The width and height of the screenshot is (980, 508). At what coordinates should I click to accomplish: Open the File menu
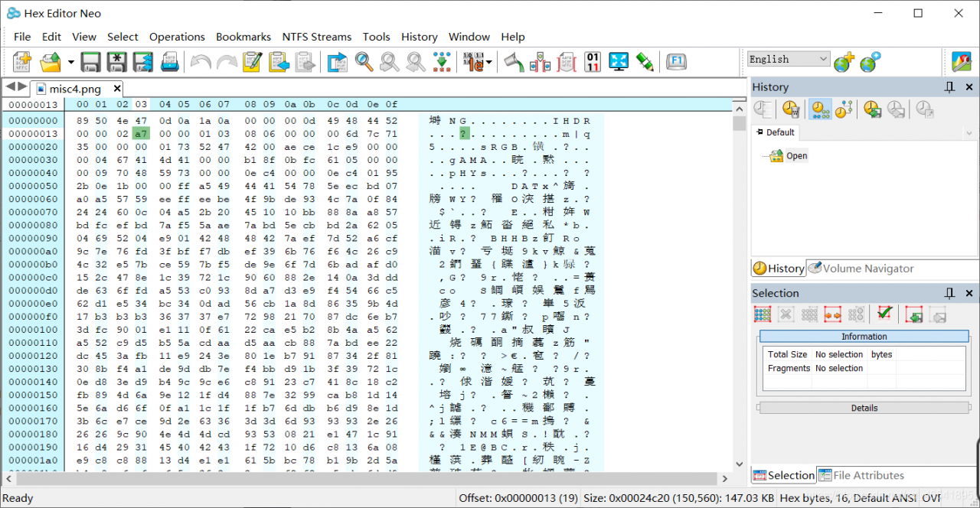tap(22, 37)
